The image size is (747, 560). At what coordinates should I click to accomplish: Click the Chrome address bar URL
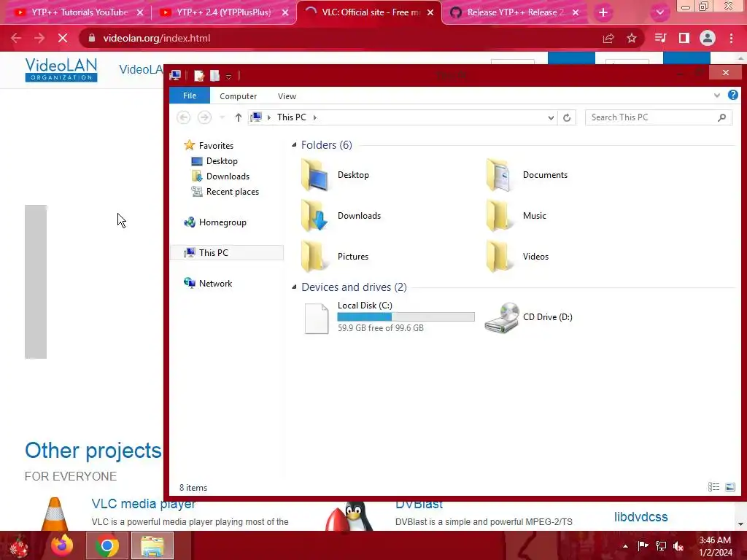(157, 38)
